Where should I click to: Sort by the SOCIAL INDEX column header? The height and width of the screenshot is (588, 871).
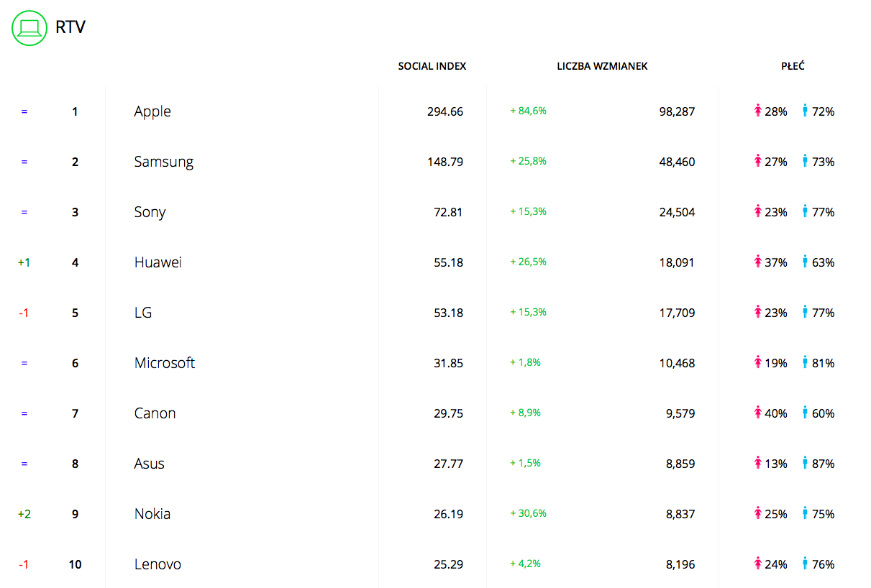[432, 66]
